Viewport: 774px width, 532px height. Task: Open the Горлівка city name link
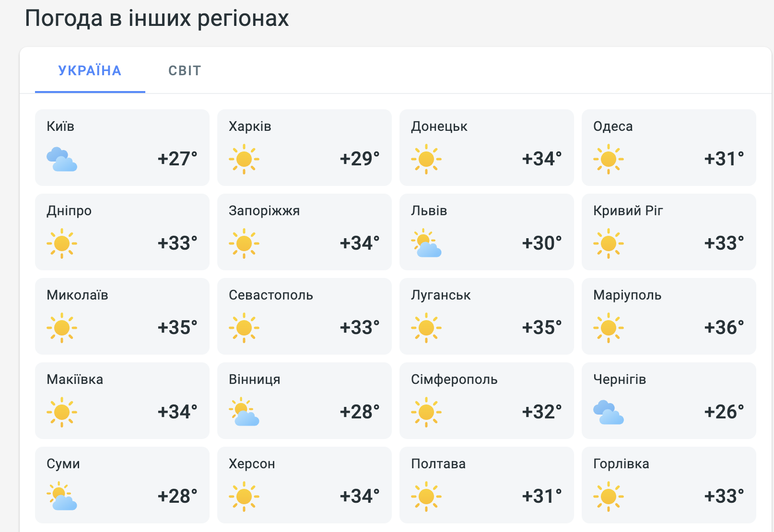tap(621, 464)
